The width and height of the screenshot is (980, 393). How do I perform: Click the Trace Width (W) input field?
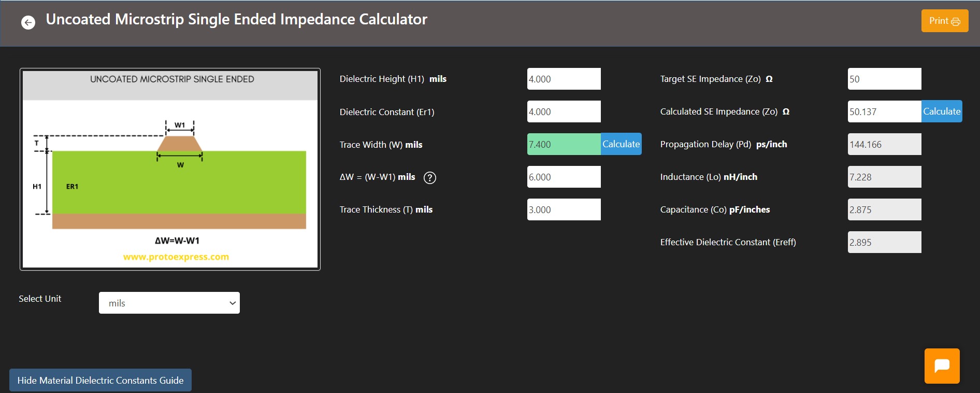pyautogui.click(x=564, y=144)
